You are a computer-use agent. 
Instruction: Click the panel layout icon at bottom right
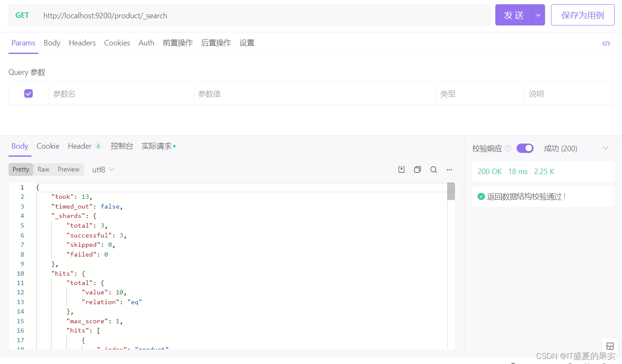610,346
